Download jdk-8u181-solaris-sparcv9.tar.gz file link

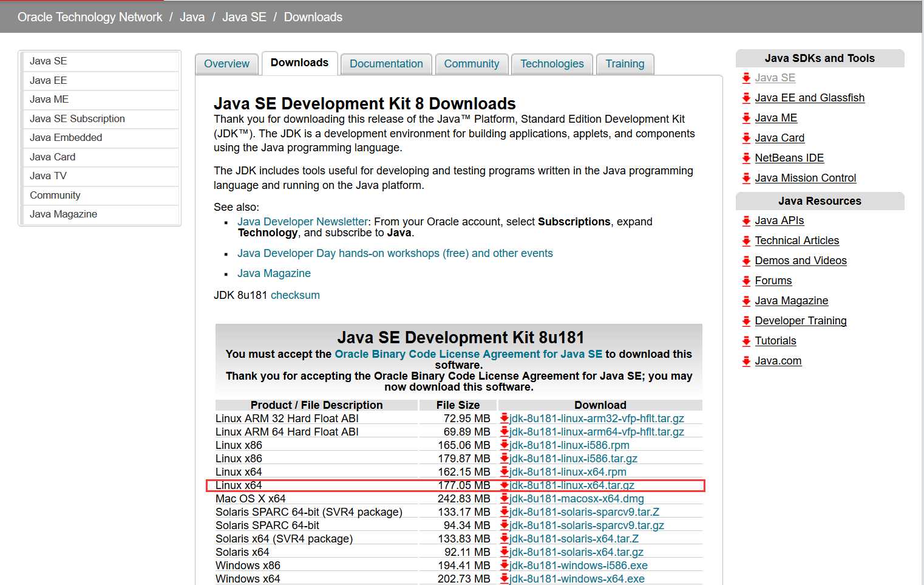586,525
